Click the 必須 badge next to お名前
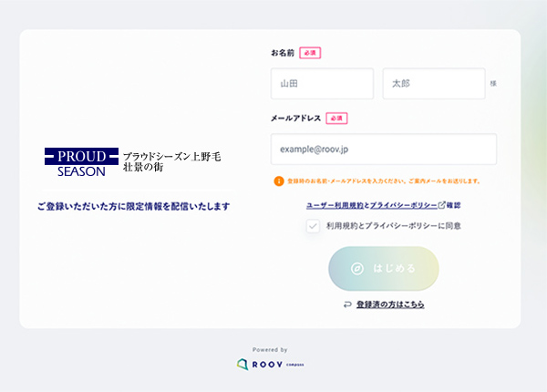The height and width of the screenshot is (392, 547). point(310,53)
